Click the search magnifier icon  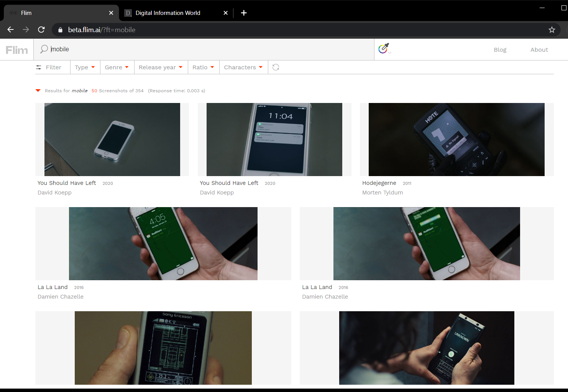click(44, 49)
